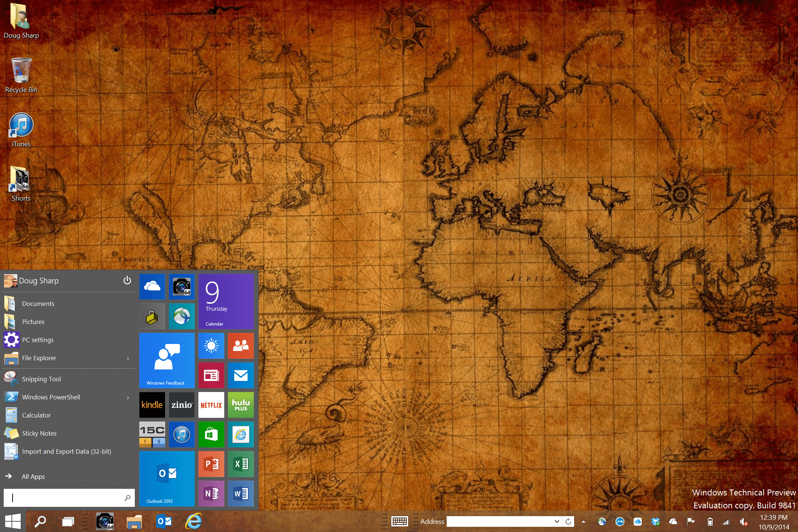798x532 pixels.
Task: Open the touch keyboard from taskbar
Action: click(400, 521)
